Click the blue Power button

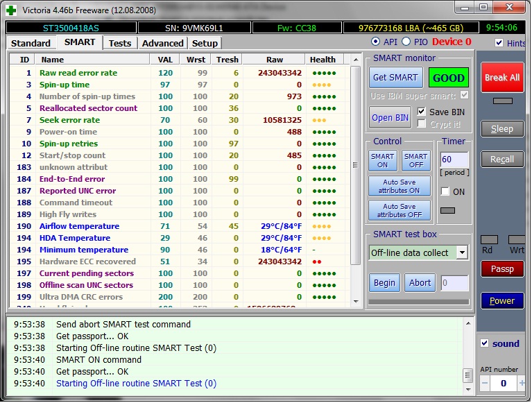[x=502, y=300]
